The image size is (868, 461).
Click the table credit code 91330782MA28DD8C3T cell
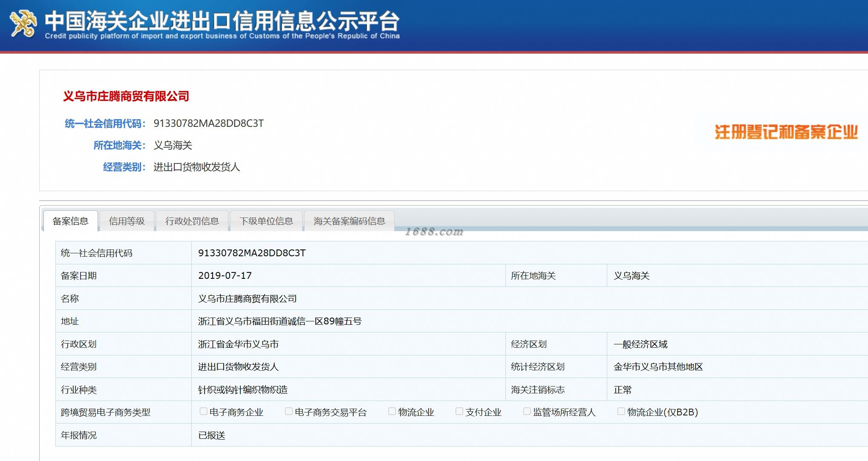tap(252, 253)
